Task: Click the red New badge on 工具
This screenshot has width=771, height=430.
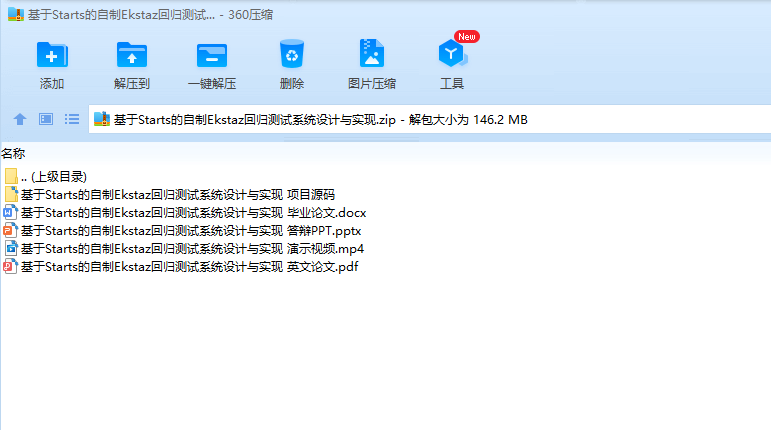Action: click(467, 37)
